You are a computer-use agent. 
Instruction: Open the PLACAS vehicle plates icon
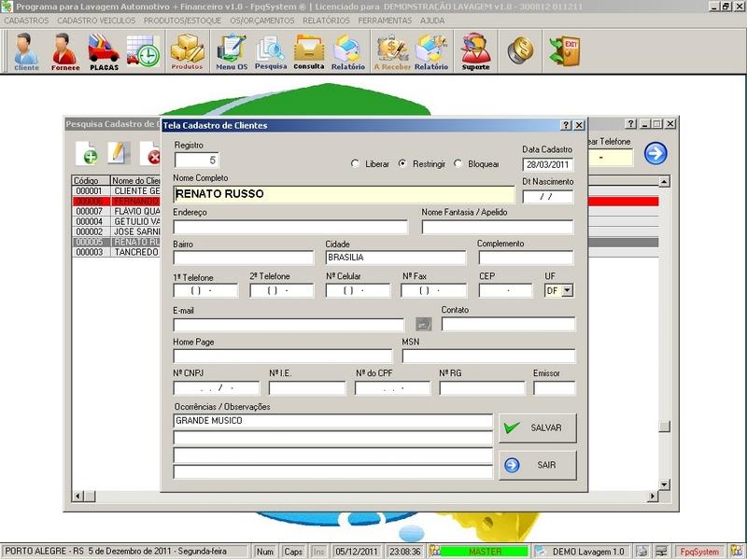104,51
